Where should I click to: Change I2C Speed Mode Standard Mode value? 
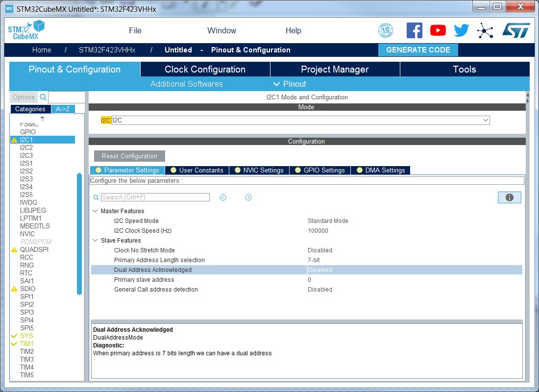pyautogui.click(x=328, y=221)
